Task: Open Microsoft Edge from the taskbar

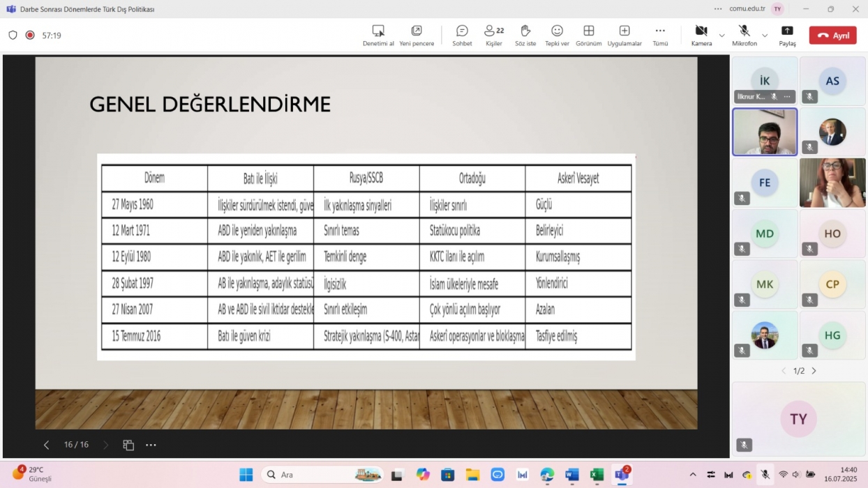Action: [x=547, y=475]
